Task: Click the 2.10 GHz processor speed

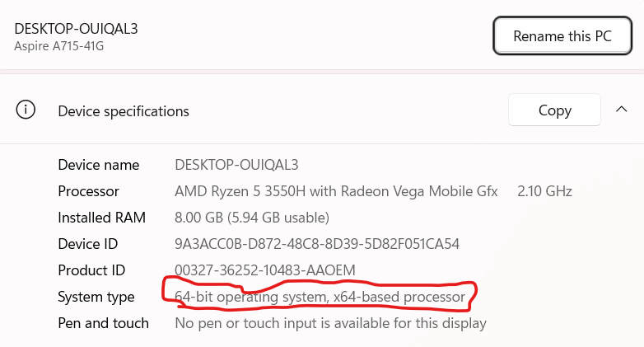Action: pyautogui.click(x=544, y=191)
